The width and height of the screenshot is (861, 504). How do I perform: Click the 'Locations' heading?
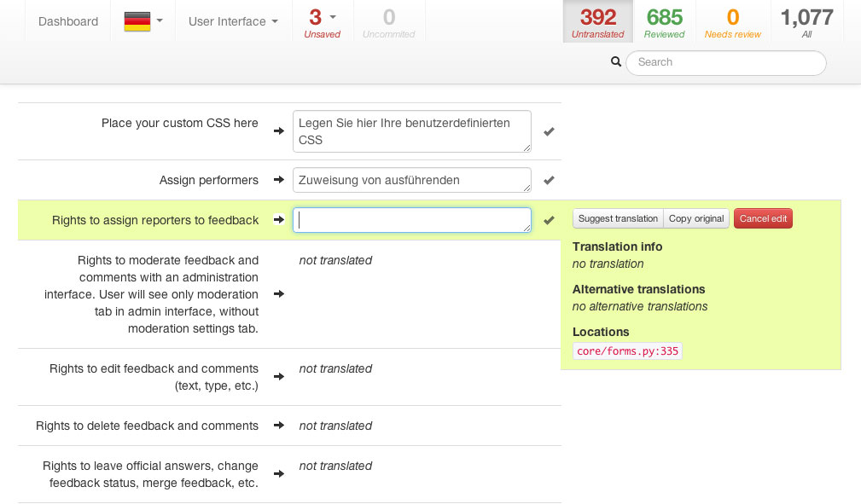[x=601, y=332]
